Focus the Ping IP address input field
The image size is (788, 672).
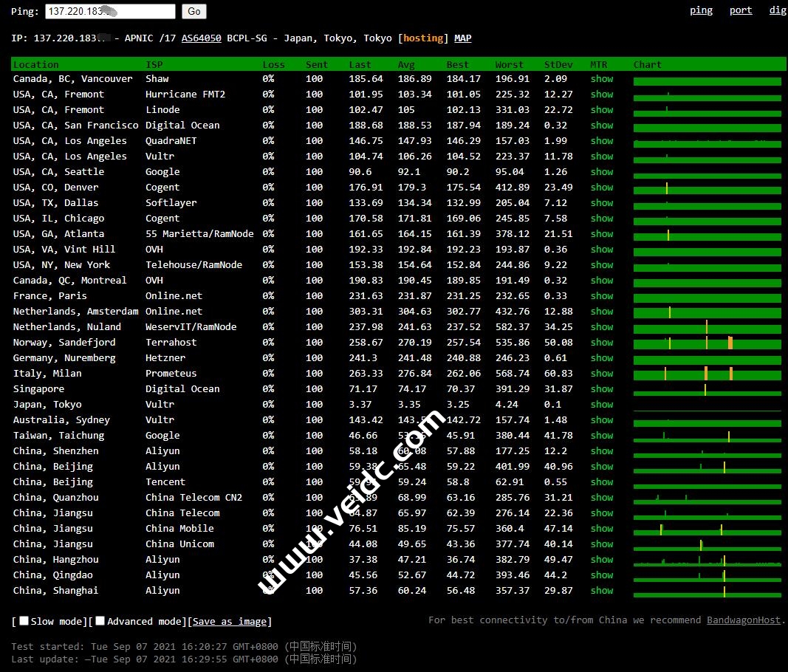110,12
